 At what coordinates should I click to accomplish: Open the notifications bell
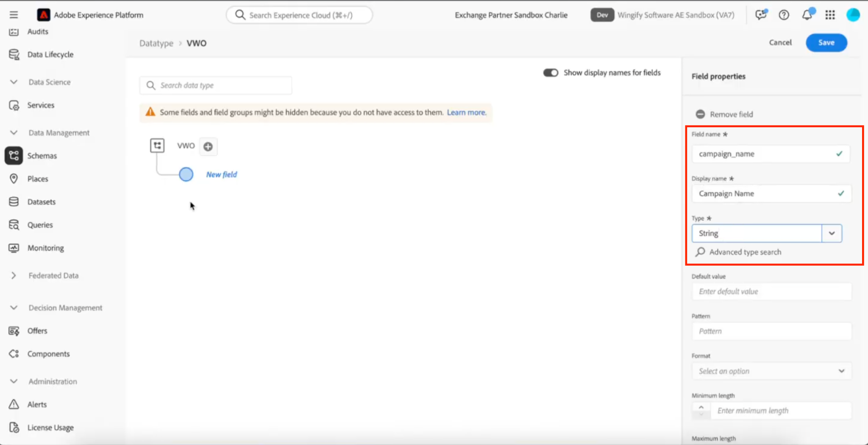pos(807,15)
